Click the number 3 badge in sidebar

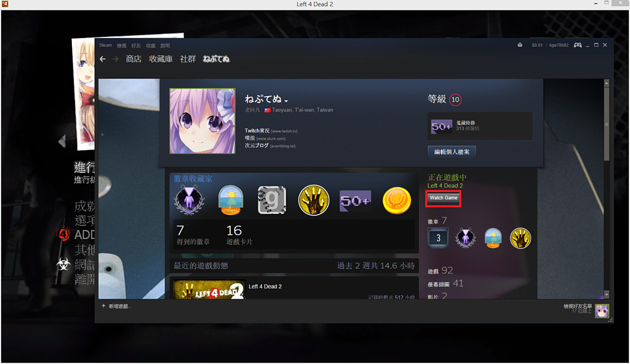438,238
